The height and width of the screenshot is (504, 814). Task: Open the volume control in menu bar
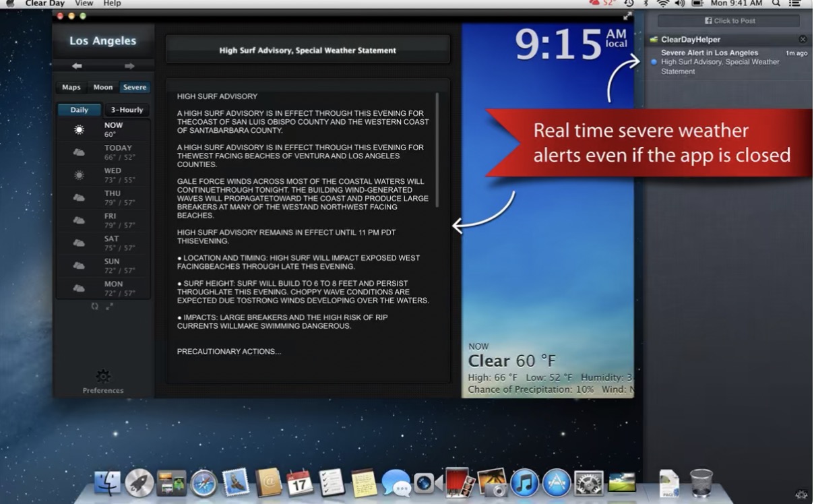[679, 3]
